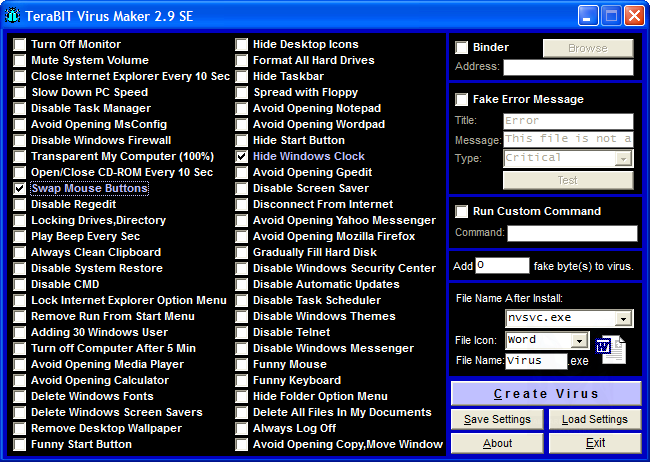Open the File Name After Install dropdown
This screenshot has height=462, width=650.
tap(624, 318)
